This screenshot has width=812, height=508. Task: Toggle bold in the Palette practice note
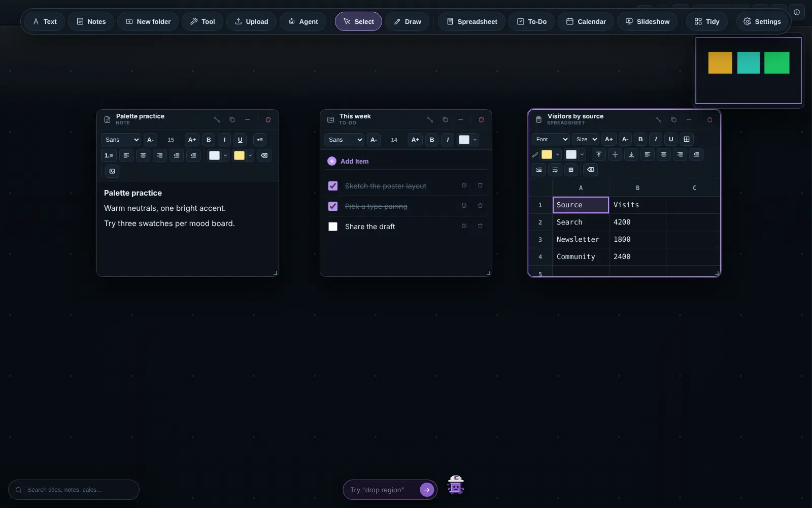tap(209, 140)
